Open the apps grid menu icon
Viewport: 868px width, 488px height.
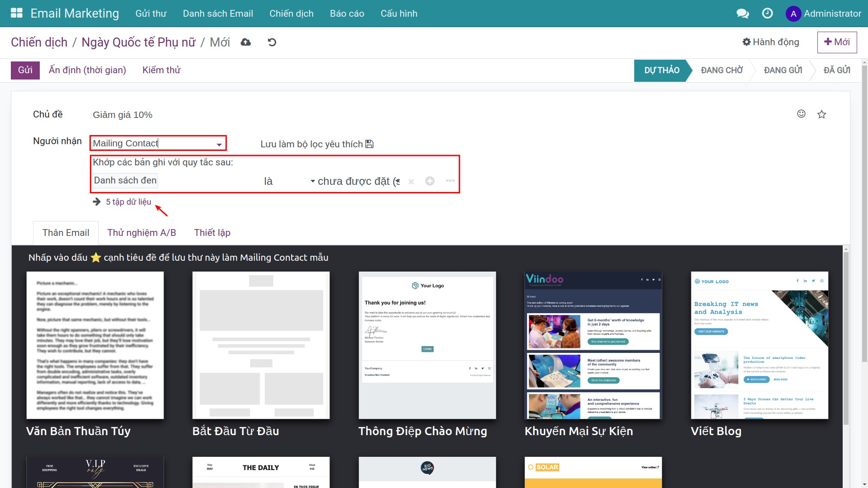pos(16,13)
